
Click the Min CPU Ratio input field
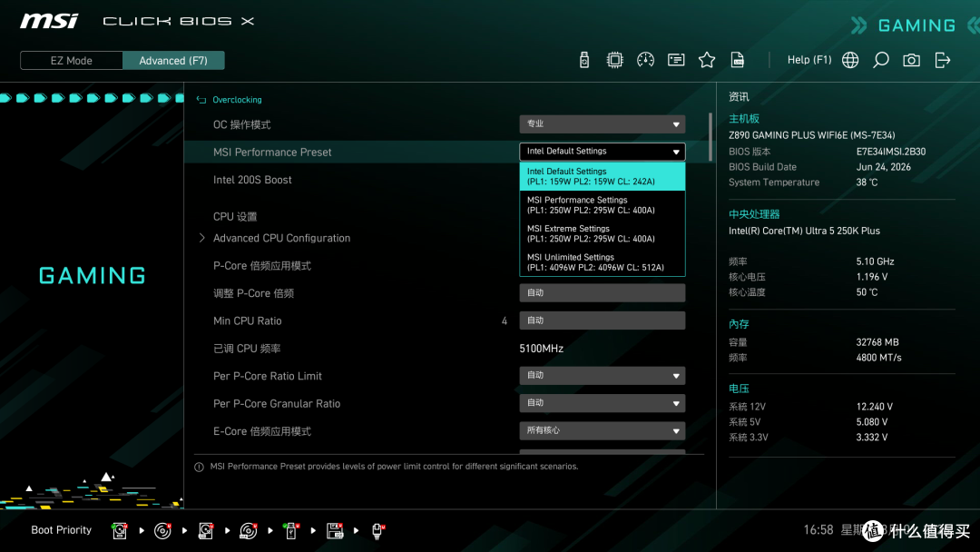click(x=602, y=320)
